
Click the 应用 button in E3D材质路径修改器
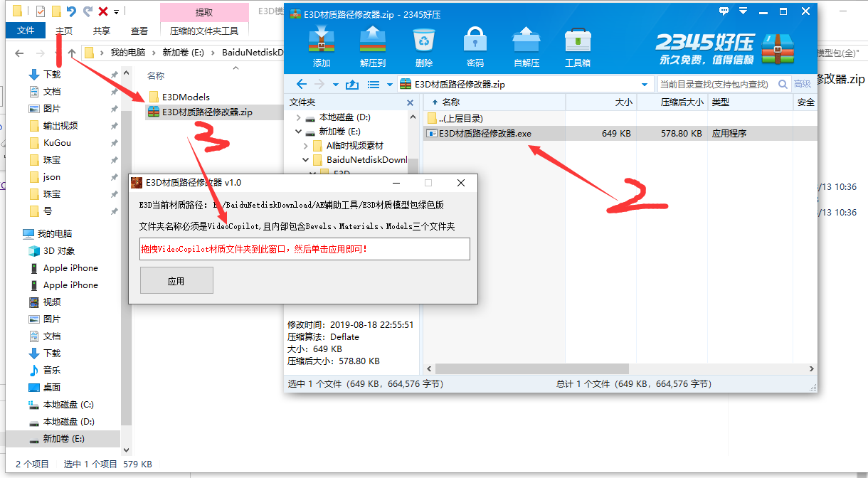click(176, 281)
